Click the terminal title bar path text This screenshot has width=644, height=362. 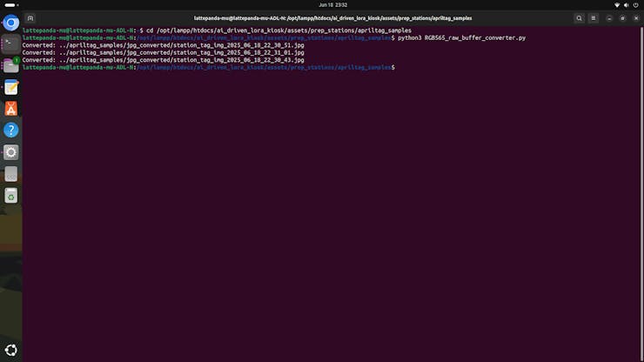coord(332,18)
